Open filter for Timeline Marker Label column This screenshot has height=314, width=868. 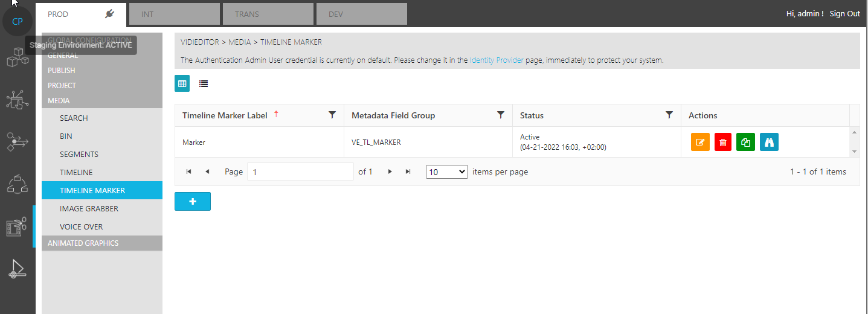coord(332,115)
